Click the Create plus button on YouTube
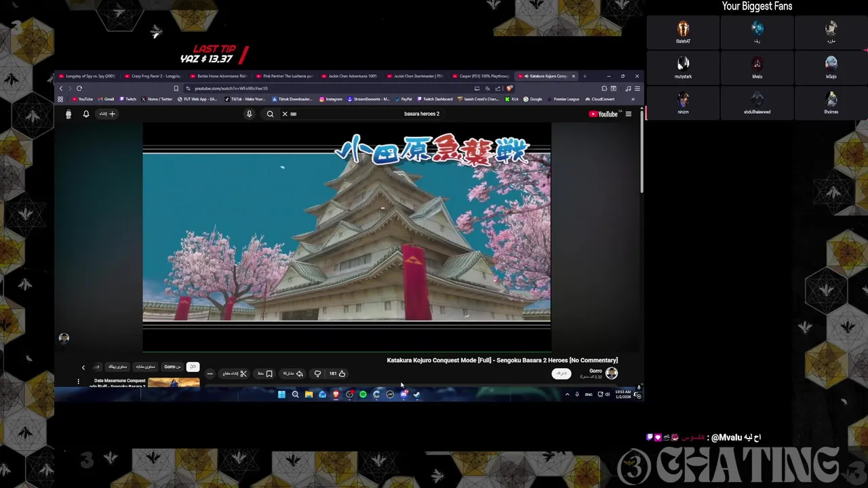The image size is (868, 488). pyautogui.click(x=107, y=114)
